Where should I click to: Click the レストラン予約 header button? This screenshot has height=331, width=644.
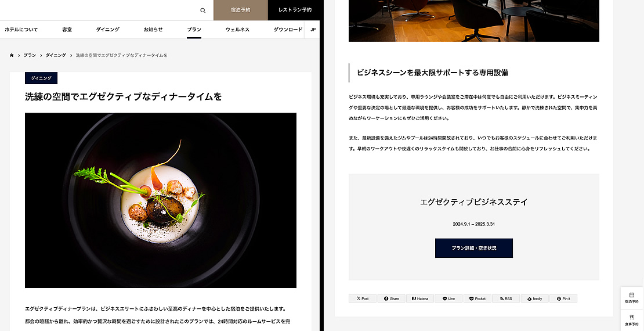(x=295, y=10)
